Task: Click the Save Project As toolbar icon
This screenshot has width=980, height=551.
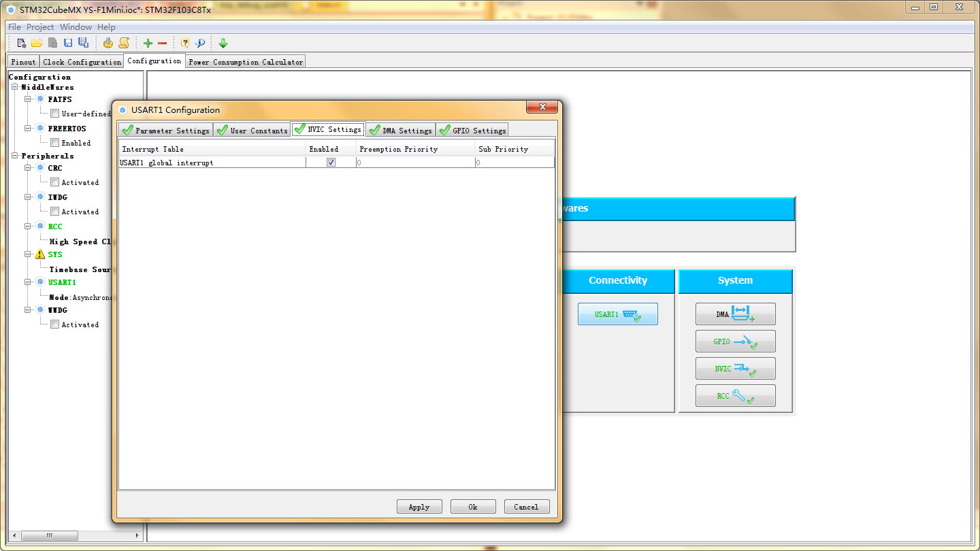Action: click(x=83, y=43)
